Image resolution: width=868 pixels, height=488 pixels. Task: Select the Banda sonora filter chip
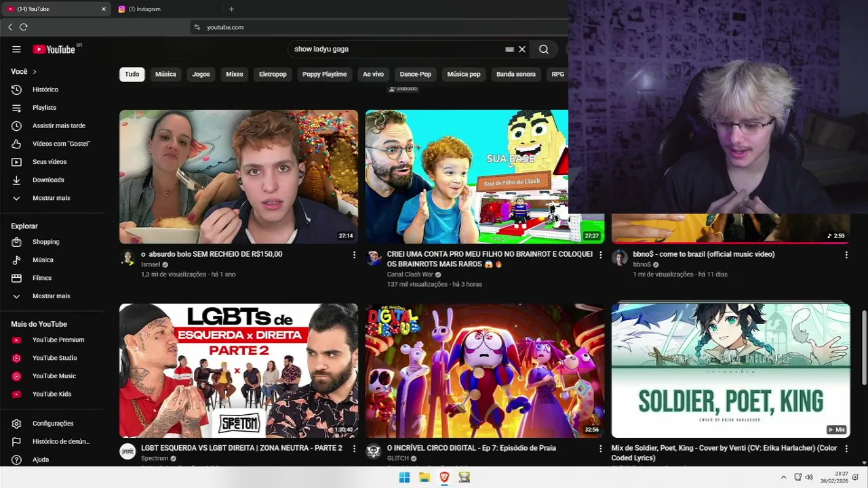516,75
